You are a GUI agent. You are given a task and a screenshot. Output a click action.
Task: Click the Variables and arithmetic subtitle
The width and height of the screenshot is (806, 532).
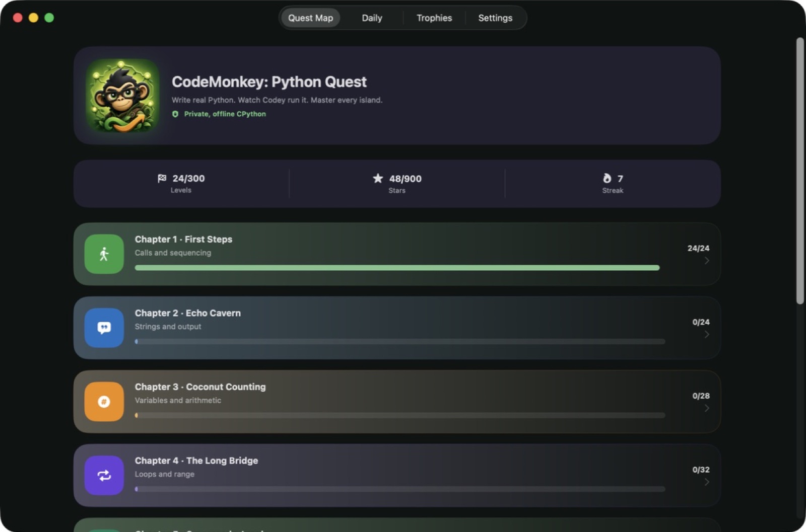[178, 401]
